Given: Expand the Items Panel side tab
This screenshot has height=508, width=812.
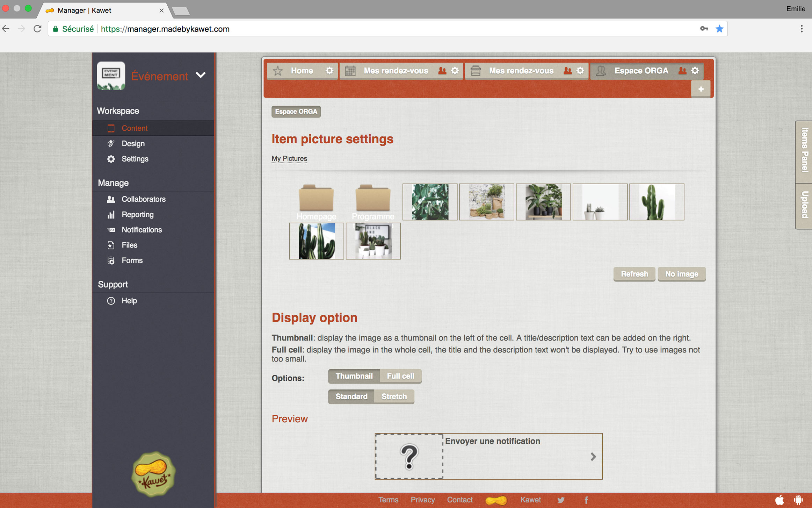Looking at the screenshot, I should (x=804, y=150).
